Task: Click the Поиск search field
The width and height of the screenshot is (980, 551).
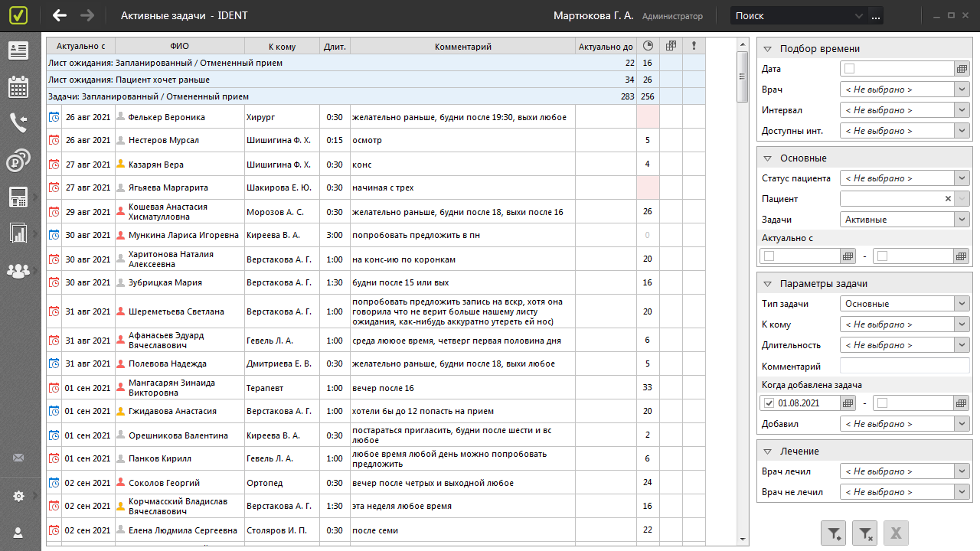Action: [x=791, y=15]
